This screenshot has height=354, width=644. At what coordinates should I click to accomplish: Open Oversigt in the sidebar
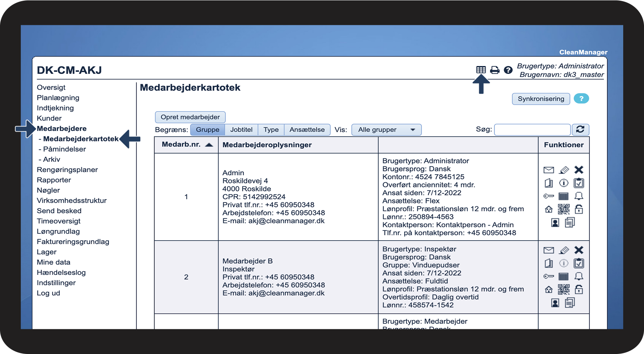(x=51, y=87)
